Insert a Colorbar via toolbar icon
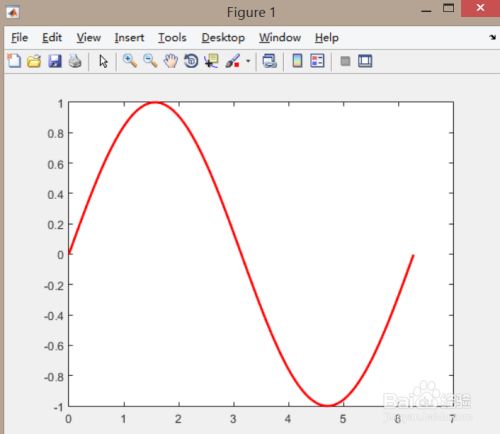 pos(297,61)
